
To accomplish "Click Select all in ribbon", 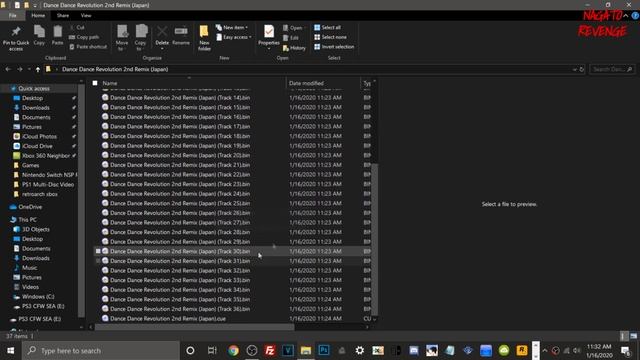I will coord(327,27).
